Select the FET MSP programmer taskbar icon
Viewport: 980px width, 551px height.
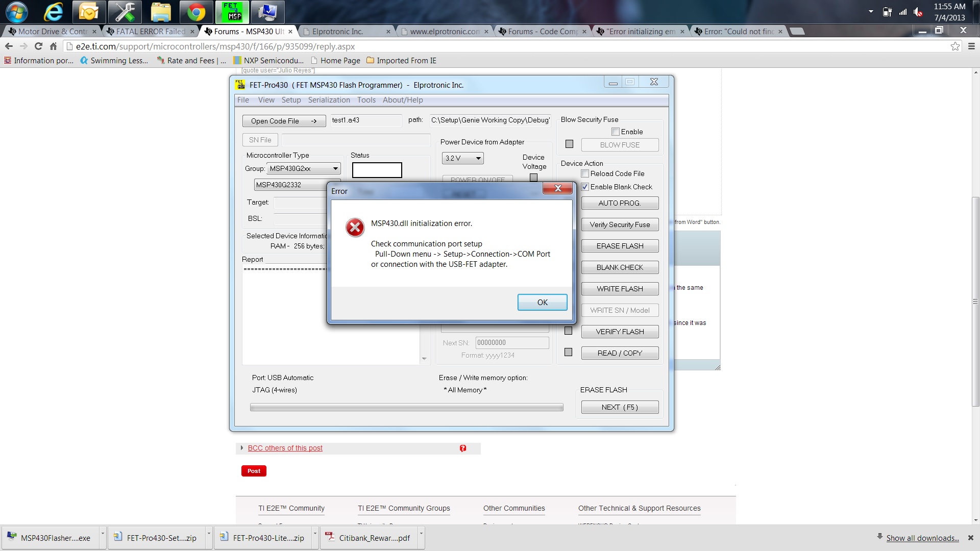(233, 12)
